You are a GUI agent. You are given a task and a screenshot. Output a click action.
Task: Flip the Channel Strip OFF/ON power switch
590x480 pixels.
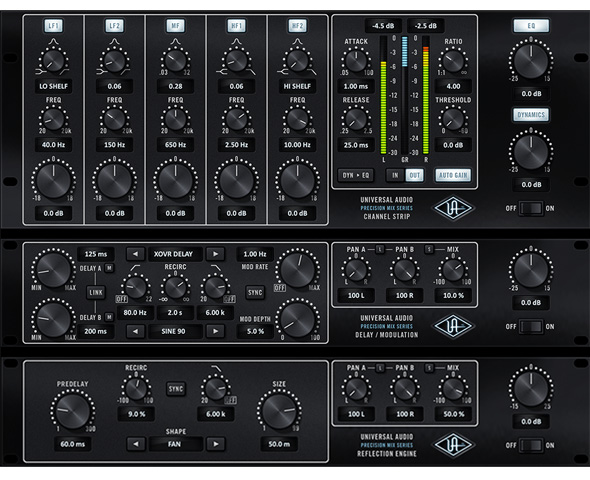531,208
